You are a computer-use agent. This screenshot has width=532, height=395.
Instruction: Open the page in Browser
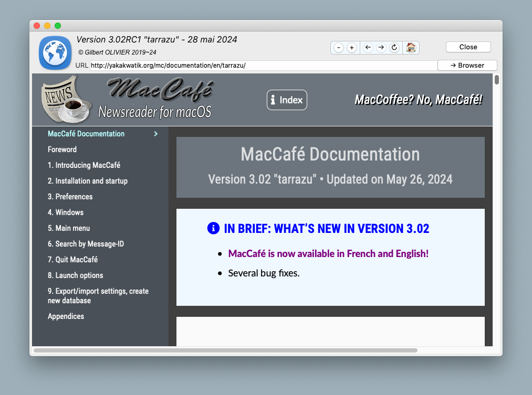(x=467, y=66)
